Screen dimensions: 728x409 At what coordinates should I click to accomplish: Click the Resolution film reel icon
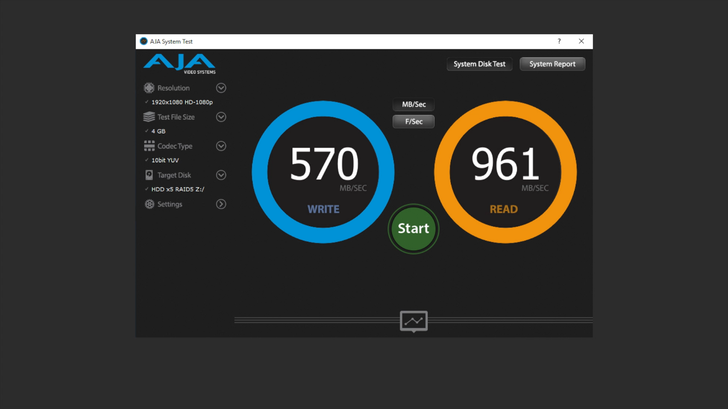click(149, 88)
